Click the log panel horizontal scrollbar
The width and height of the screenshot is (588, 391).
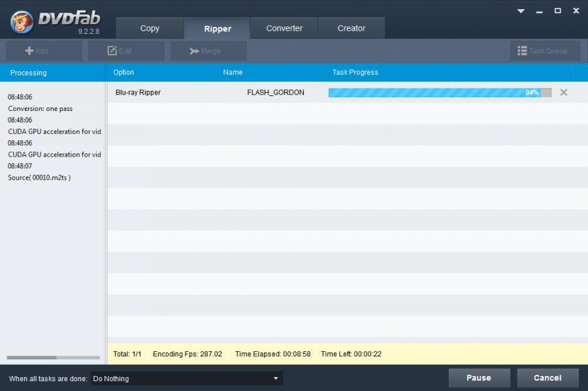point(54,357)
